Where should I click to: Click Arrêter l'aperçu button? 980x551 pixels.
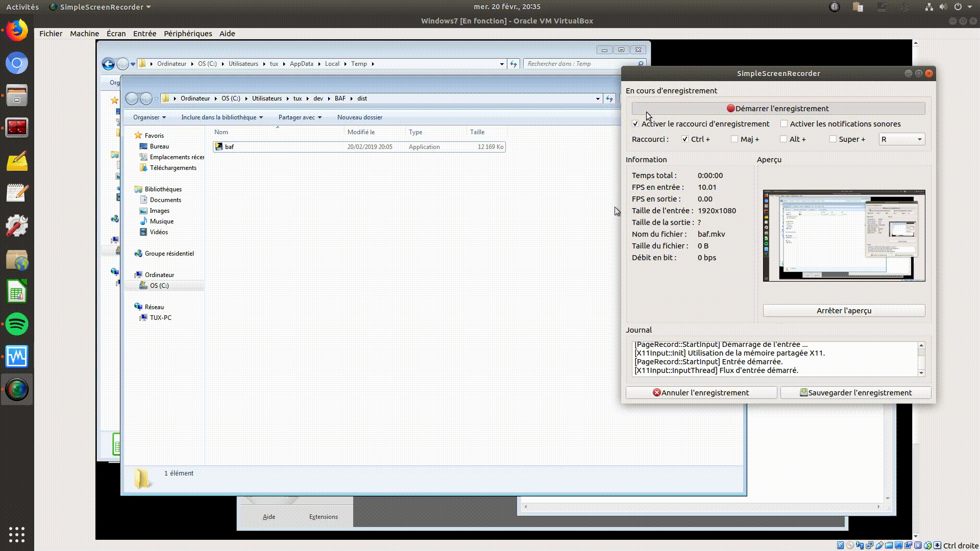point(844,311)
